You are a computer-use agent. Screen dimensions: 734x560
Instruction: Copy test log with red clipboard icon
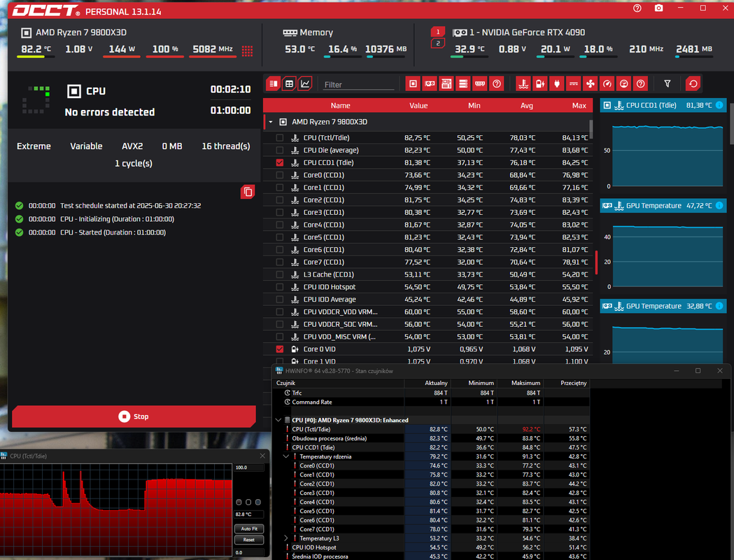248,192
